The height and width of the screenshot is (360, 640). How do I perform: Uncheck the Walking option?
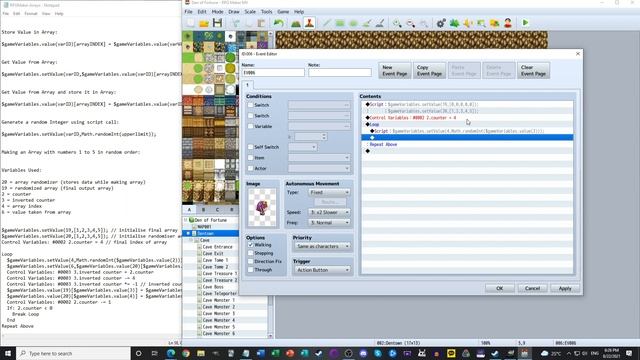pyautogui.click(x=251, y=245)
